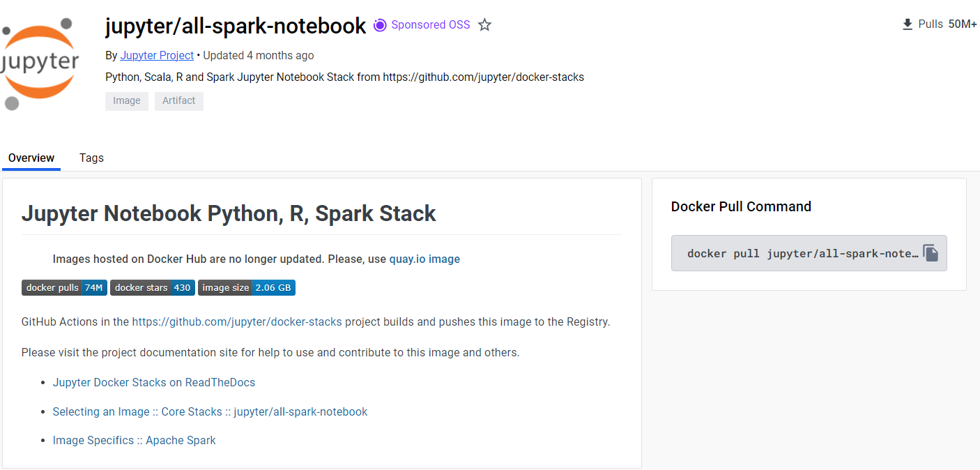The height and width of the screenshot is (470, 980).
Task: Click the Jupyter logo image
Action: [40, 64]
